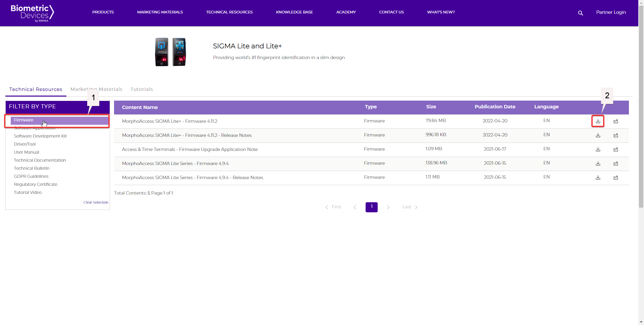644x325 pixels.
Task: Filter by Regulatory Certificate type
Action: (x=36, y=184)
